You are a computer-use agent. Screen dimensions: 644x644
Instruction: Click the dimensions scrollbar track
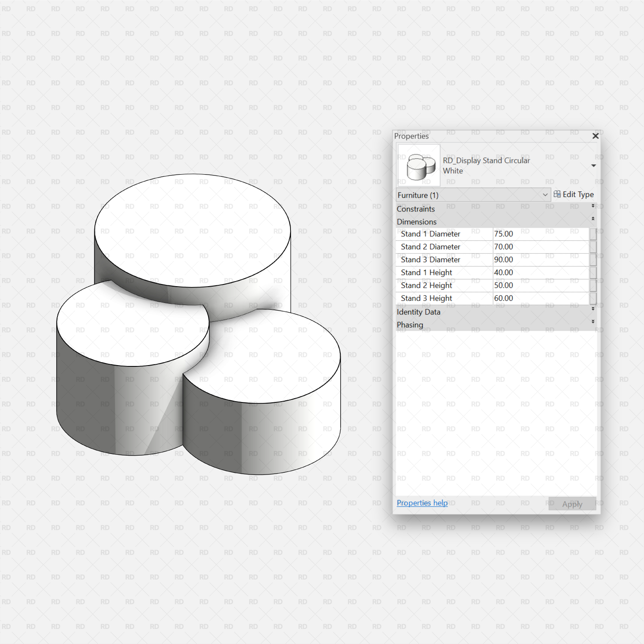(593, 266)
